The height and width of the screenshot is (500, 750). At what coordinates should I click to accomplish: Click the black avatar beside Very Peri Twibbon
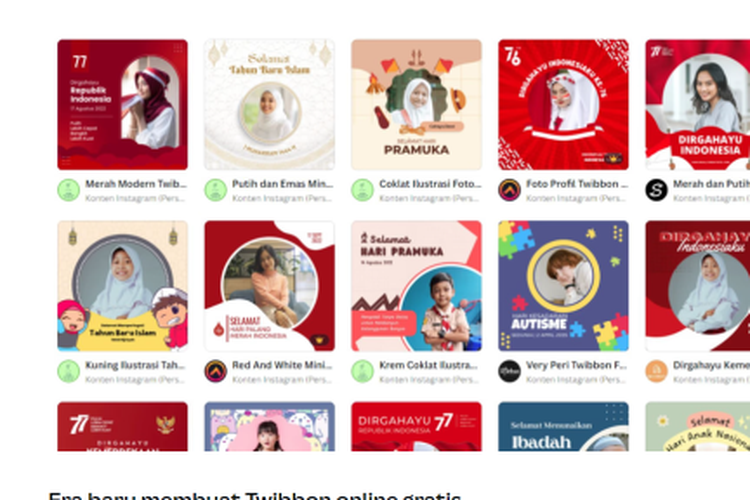[x=509, y=371]
